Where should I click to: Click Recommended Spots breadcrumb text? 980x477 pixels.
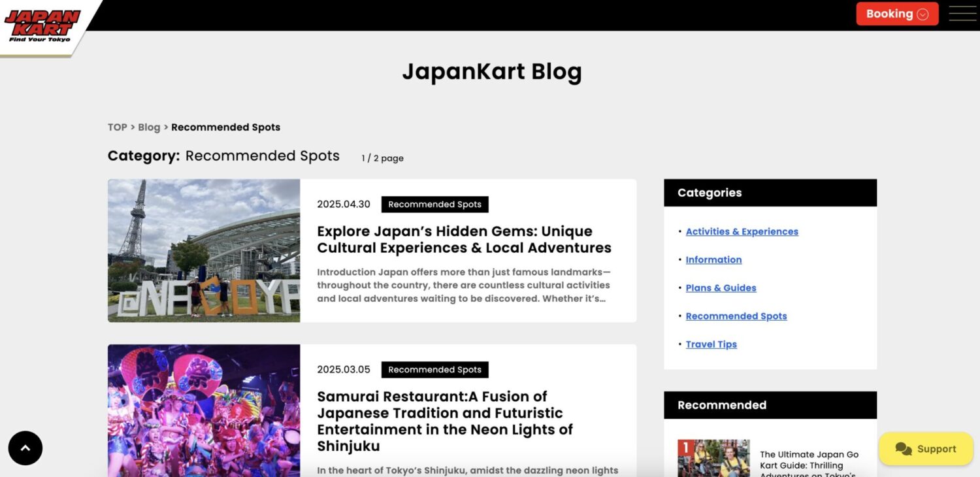225,127
